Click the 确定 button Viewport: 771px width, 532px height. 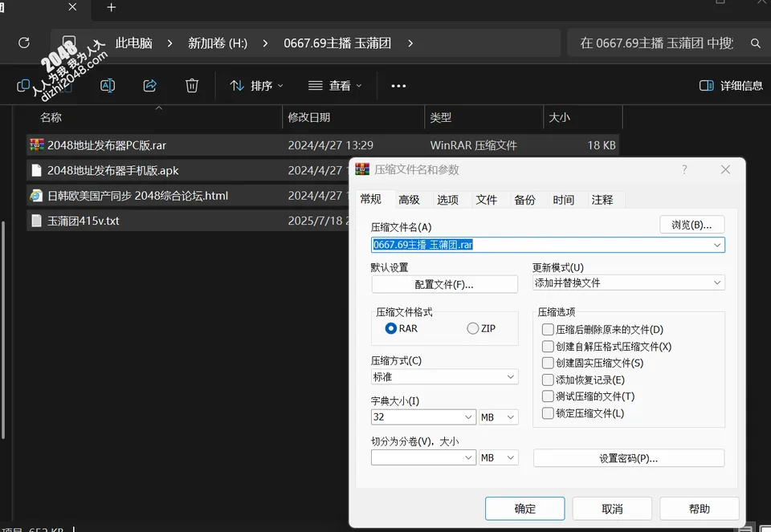pos(524,509)
